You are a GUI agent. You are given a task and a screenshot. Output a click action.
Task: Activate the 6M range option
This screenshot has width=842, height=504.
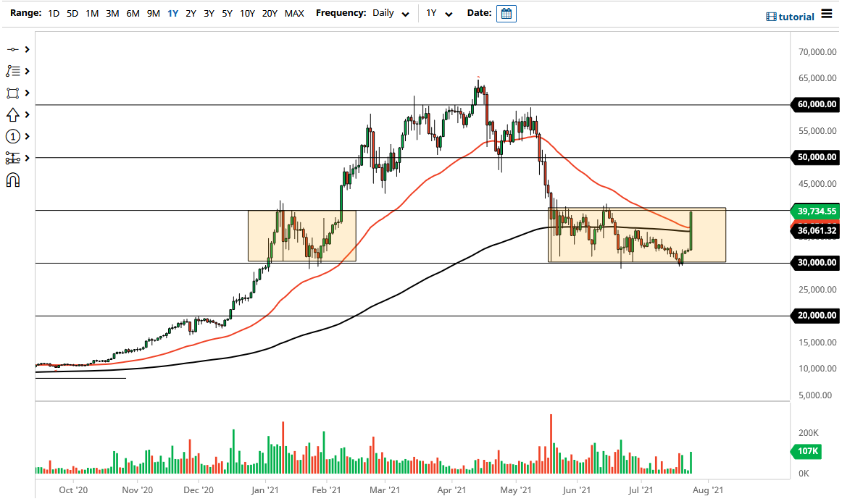point(132,13)
